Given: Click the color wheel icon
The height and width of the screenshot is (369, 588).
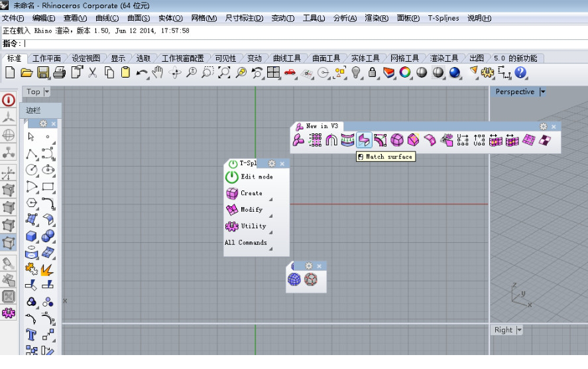Looking at the screenshot, I should pyautogui.click(x=405, y=72).
